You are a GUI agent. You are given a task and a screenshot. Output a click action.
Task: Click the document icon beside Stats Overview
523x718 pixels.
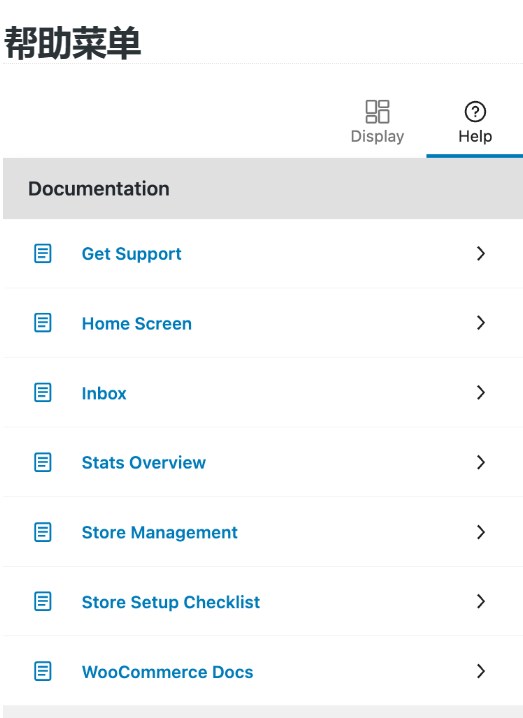click(x=43, y=462)
